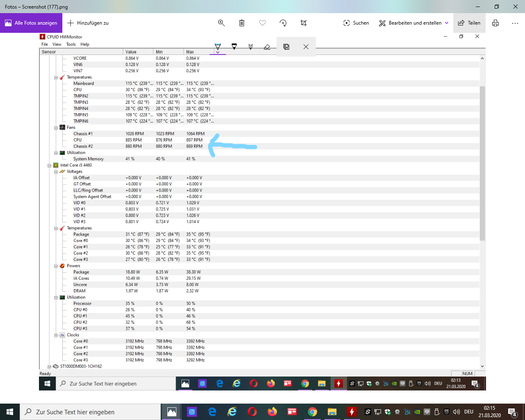Select the System Agent Offset row
Image resolution: width=525 pixels, height=420 pixels.
pyautogui.click(x=260, y=196)
